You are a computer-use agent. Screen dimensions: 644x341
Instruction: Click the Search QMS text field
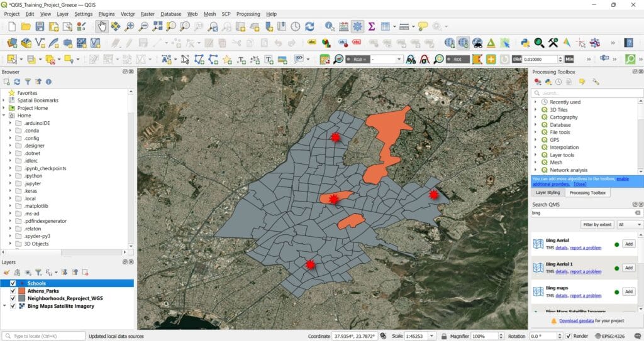pos(586,213)
